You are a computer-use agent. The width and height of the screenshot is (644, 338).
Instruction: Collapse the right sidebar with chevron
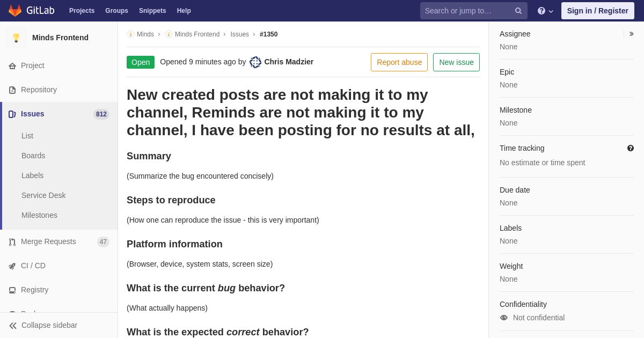tap(631, 34)
